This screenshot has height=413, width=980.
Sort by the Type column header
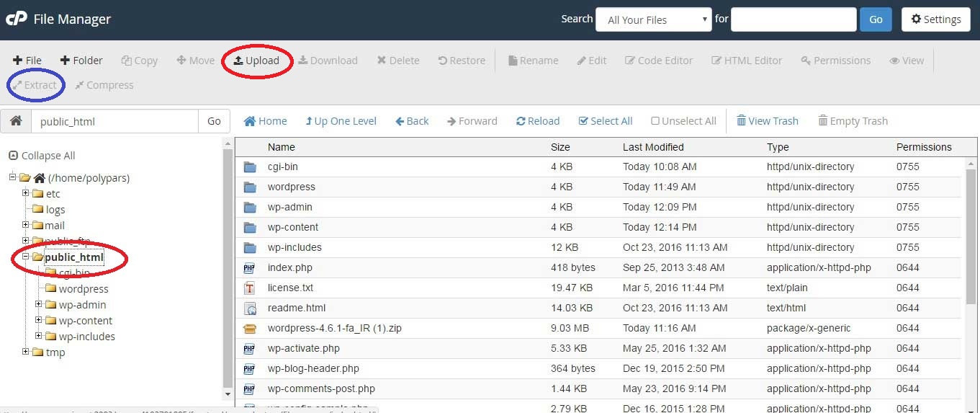tap(778, 147)
